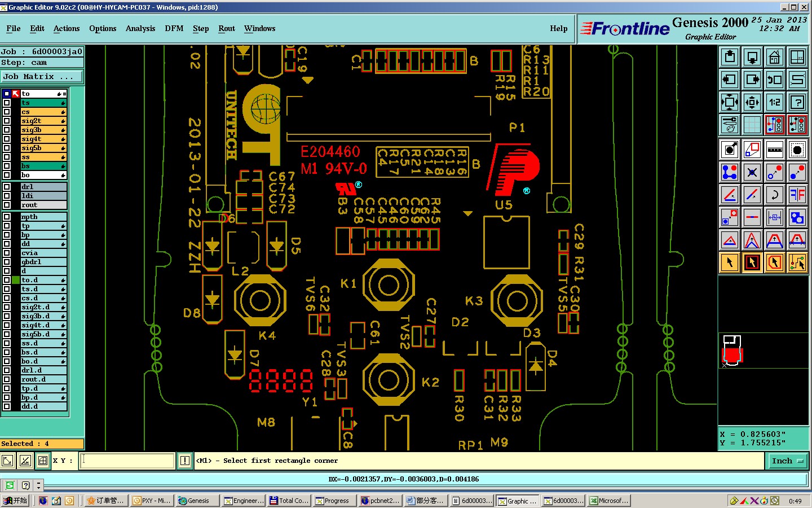This screenshot has height=508, width=812.
Task: Click the X delete point icon
Action: tap(752, 172)
